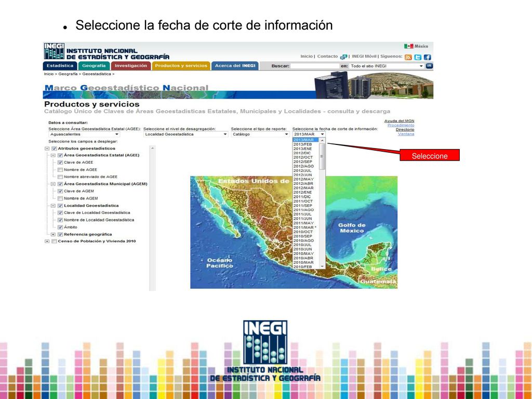Toggle the Localidad Geoestadística checkbox
Screen dimensions: 532x399
coord(60,206)
